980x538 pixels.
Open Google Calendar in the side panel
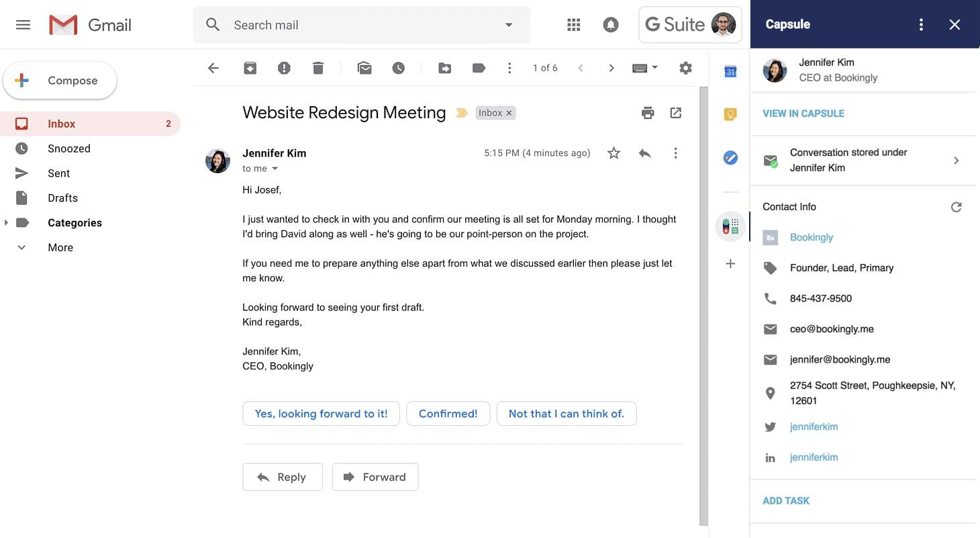pyautogui.click(x=730, y=71)
